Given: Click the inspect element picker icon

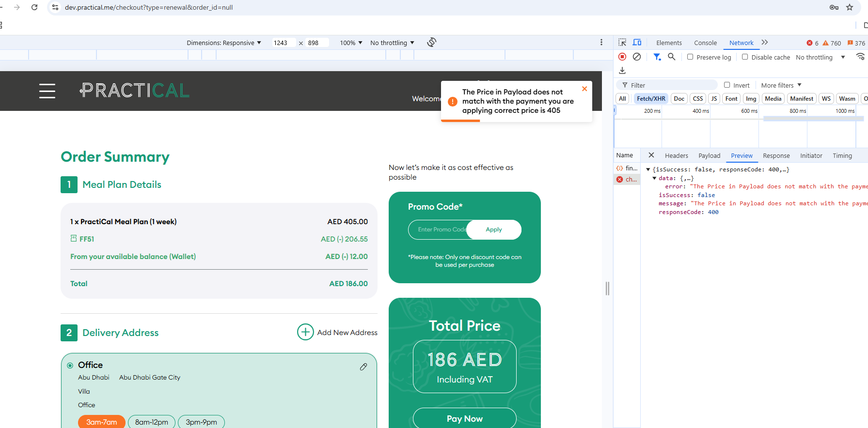Looking at the screenshot, I should point(622,43).
